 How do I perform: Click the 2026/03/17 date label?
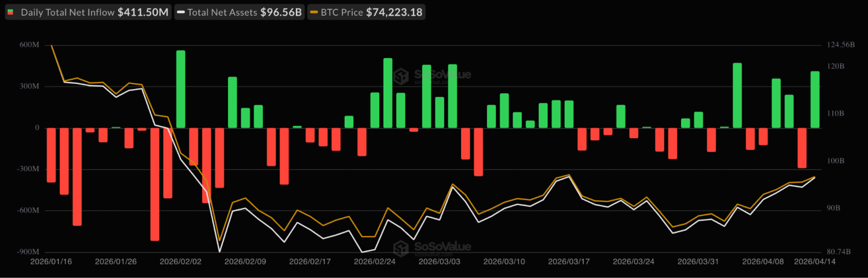pos(569,262)
